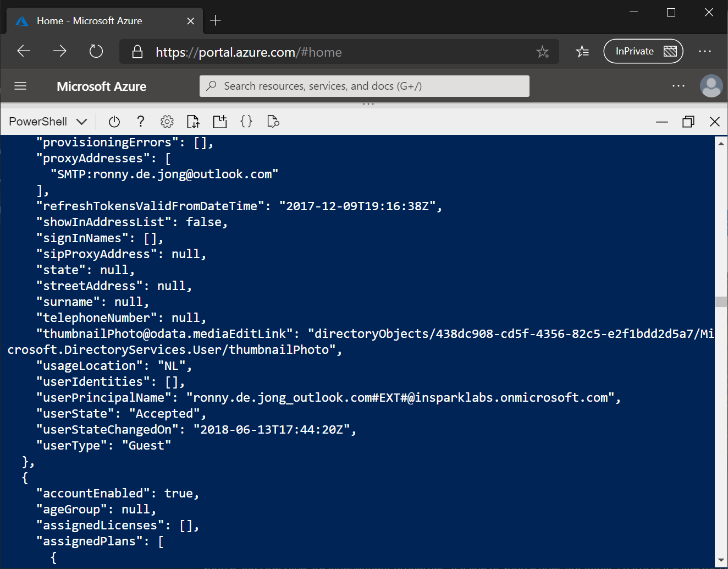
Task: Open browser settings and more menu
Action: coord(705,51)
